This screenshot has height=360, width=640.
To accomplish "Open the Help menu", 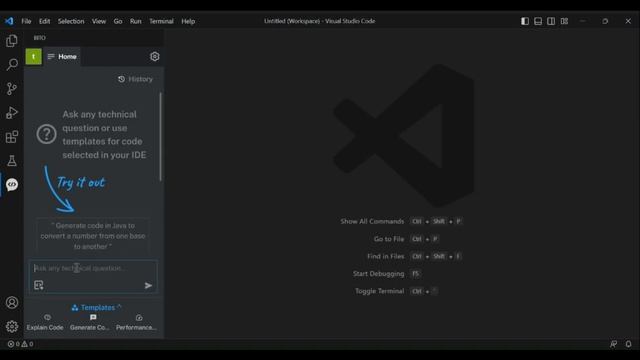I will tap(188, 21).
